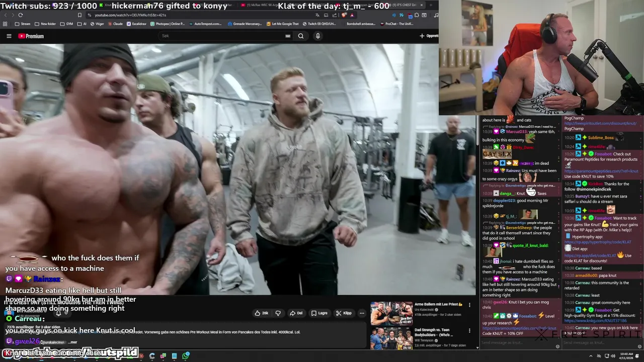Open the AutoTempest.com bookmark
The image size is (644, 362).
pos(205,24)
